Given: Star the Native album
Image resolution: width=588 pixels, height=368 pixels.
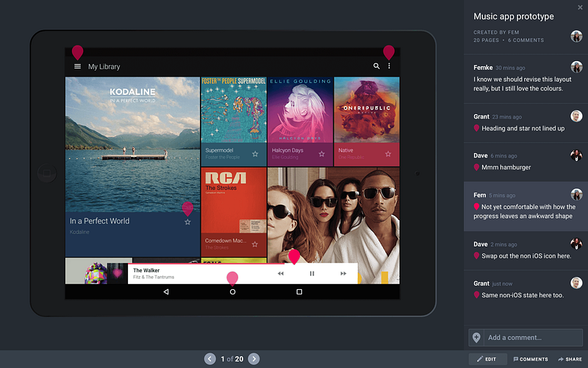Looking at the screenshot, I should pyautogui.click(x=388, y=154).
